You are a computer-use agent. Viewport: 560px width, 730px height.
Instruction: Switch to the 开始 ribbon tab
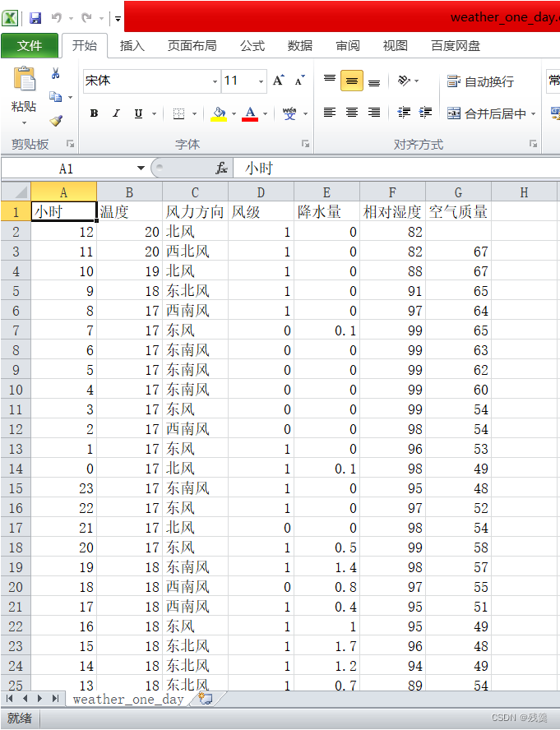(85, 46)
